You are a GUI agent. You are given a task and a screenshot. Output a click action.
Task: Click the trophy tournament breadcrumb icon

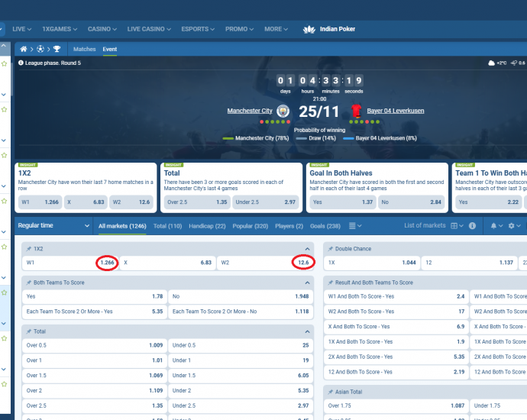57,49
